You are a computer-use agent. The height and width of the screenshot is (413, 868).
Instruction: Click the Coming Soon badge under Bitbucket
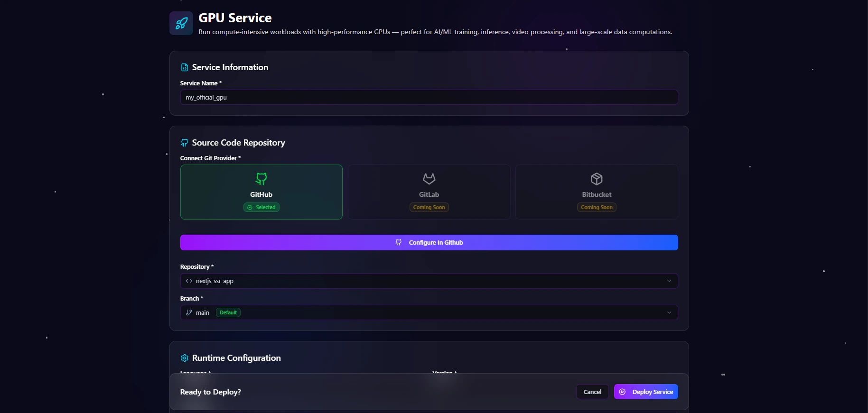[x=597, y=207]
